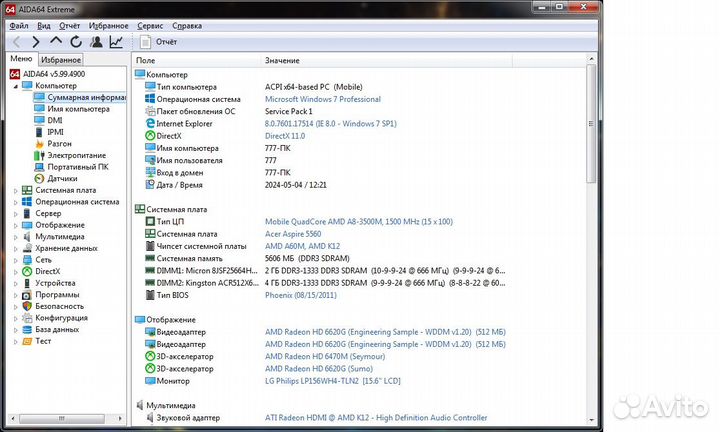Switch to the Меню tab
The width and height of the screenshot is (720, 432).
tap(21, 59)
